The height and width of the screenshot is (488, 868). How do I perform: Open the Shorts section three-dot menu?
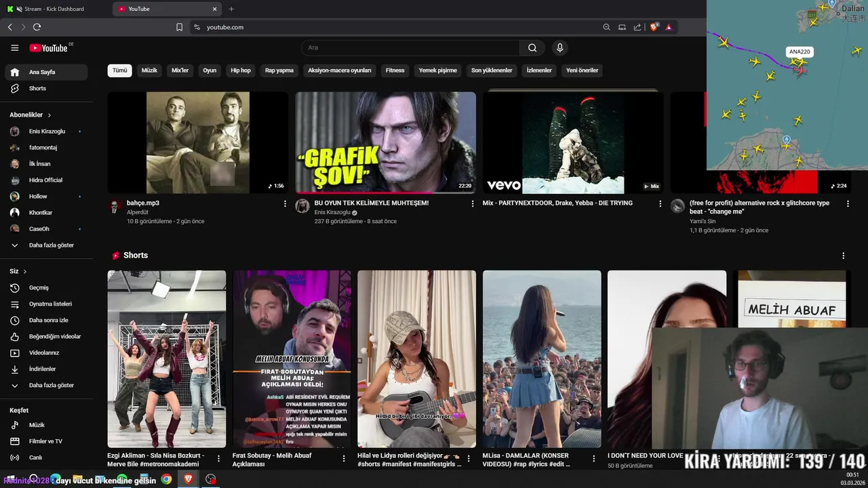point(844,256)
